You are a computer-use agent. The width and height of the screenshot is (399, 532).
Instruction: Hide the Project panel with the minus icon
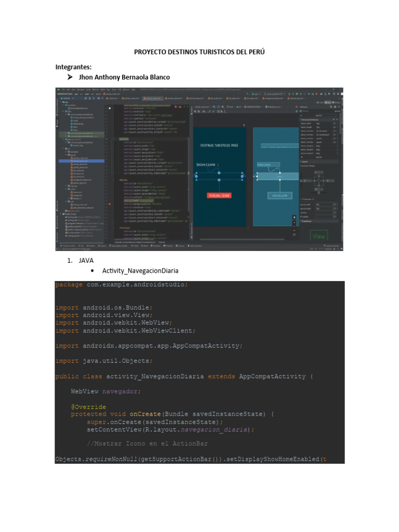pos(102,98)
